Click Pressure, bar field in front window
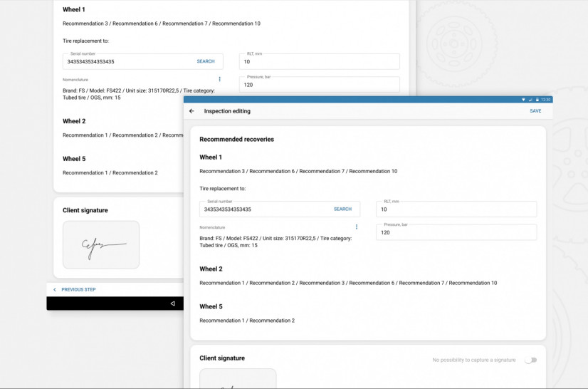The image size is (588, 389). point(456,232)
